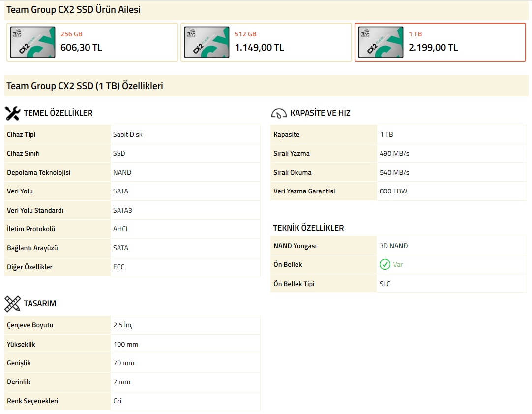This screenshot has width=532, height=414.
Task: Click the Genişlik label
Action: click(19, 363)
